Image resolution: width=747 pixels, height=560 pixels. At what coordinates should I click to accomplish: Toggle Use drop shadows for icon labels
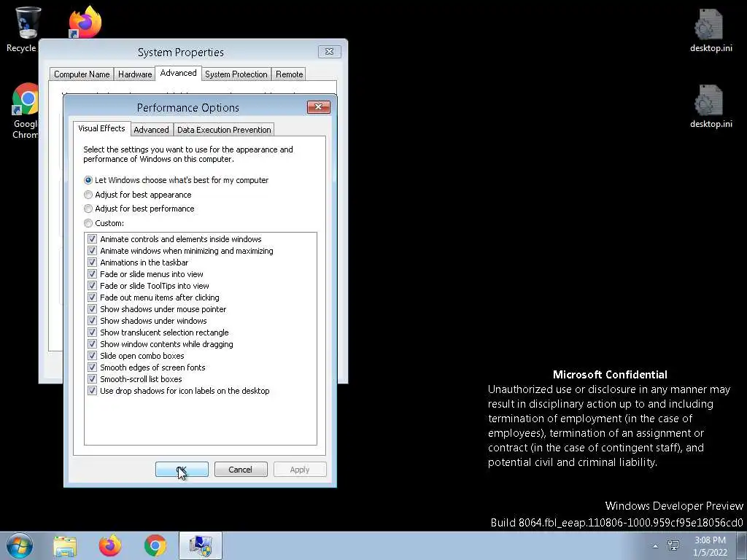point(92,391)
